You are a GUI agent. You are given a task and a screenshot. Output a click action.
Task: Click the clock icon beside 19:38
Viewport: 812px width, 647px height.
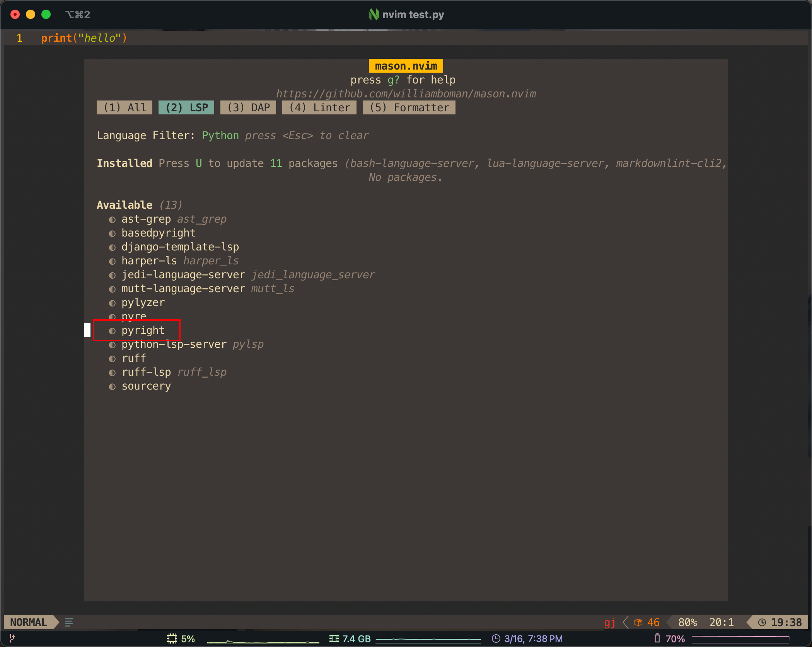coord(762,622)
